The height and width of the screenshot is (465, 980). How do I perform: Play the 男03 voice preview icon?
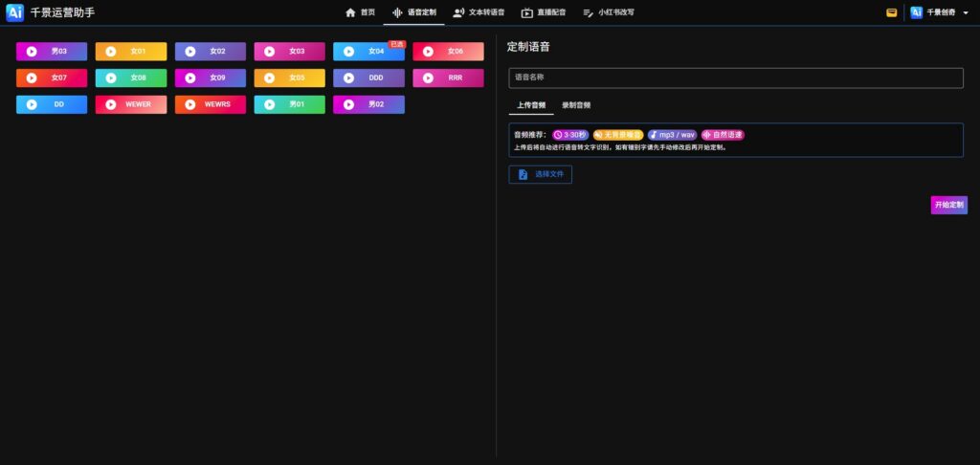point(32,52)
